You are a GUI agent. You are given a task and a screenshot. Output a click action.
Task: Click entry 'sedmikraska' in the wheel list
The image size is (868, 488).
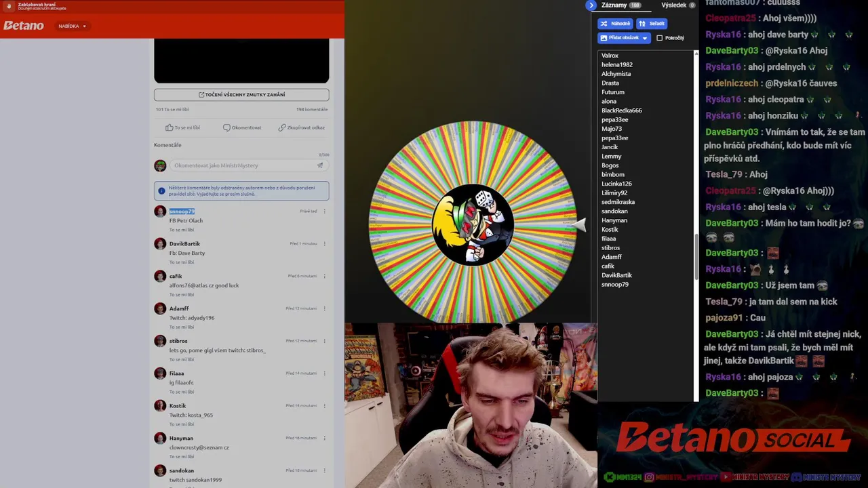pos(618,202)
